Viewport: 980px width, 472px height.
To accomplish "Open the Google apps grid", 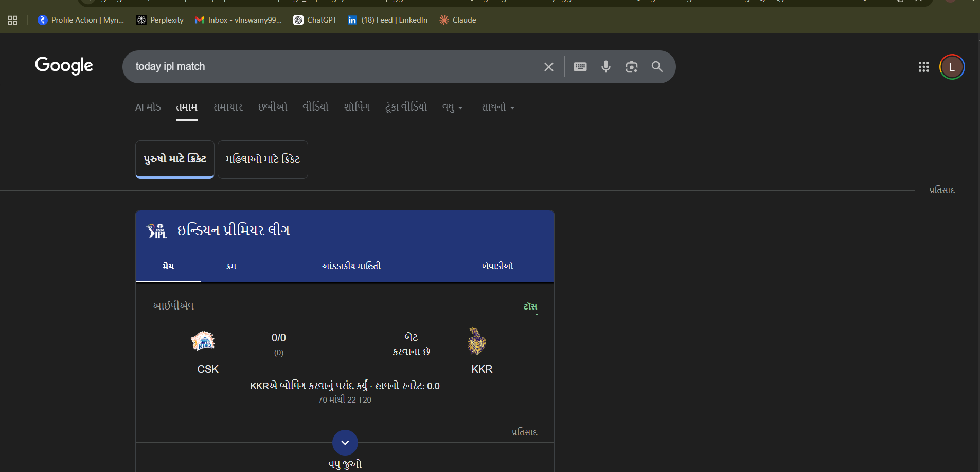I will 924,67.
